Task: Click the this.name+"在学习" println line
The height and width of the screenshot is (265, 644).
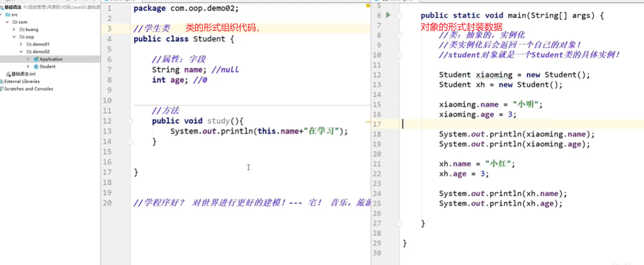Action: tap(259, 131)
